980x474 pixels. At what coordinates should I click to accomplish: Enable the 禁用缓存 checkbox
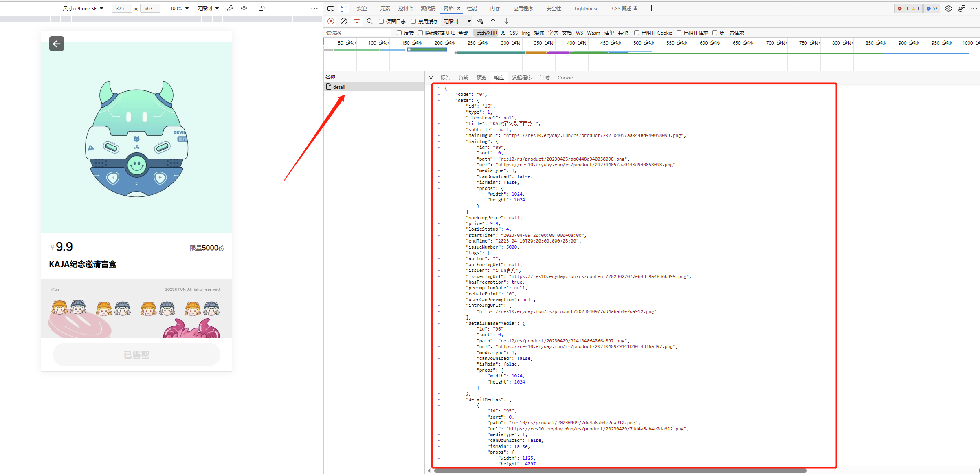click(x=413, y=21)
